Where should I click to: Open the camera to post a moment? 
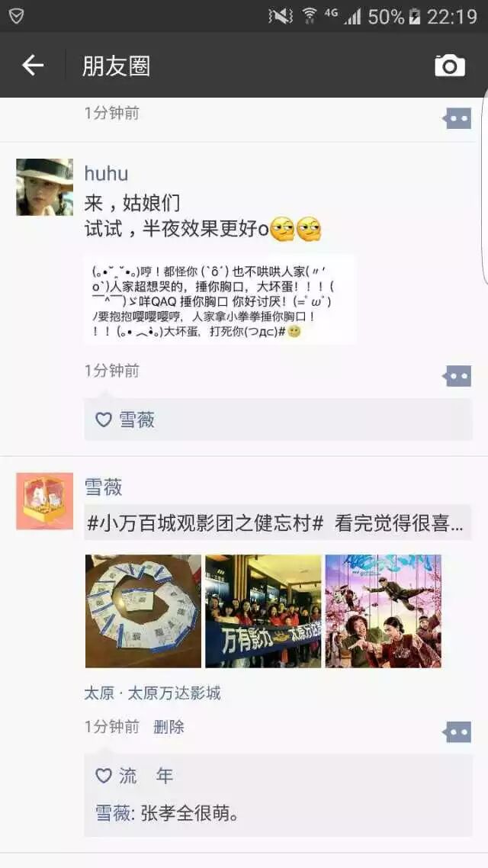pyautogui.click(x=450, y=66)
